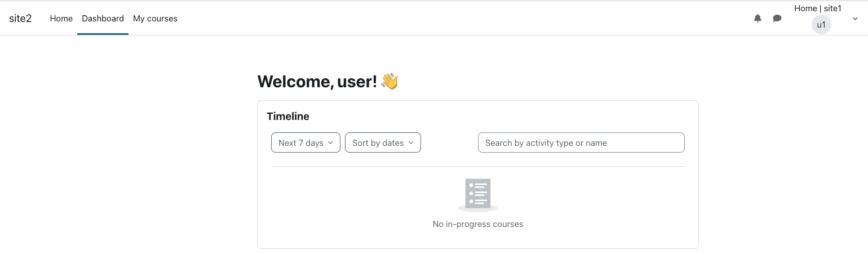Click the chevron on Sort by dates button

pyautogui.click(x=411, y=142)
